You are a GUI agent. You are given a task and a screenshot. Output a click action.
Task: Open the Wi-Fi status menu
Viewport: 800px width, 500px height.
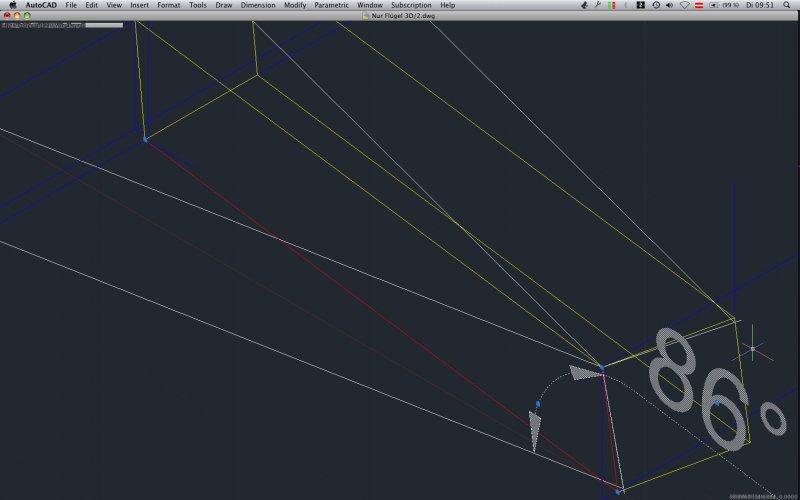[x=685, y=5]
